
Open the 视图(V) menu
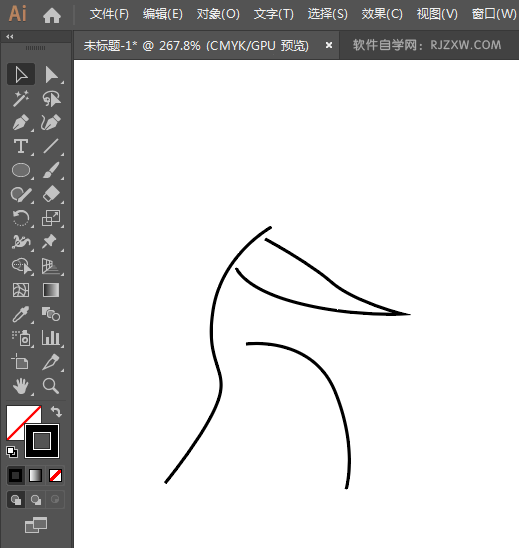[437, 14]
